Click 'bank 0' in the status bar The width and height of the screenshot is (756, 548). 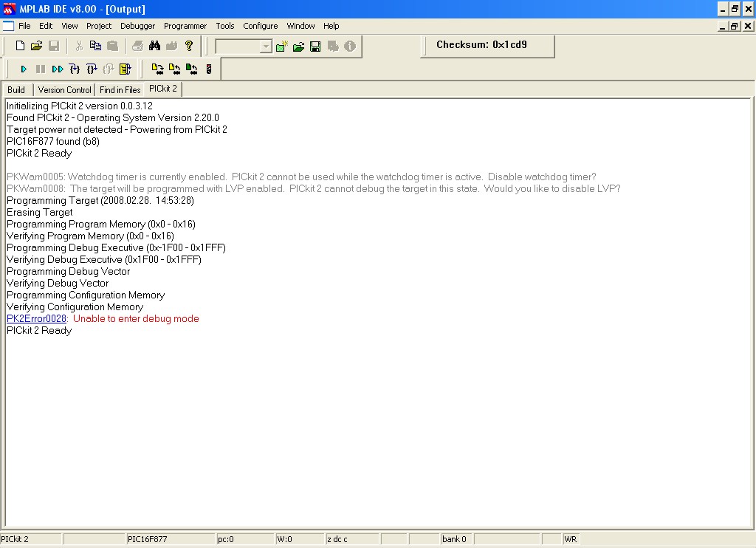pos(456,539)
